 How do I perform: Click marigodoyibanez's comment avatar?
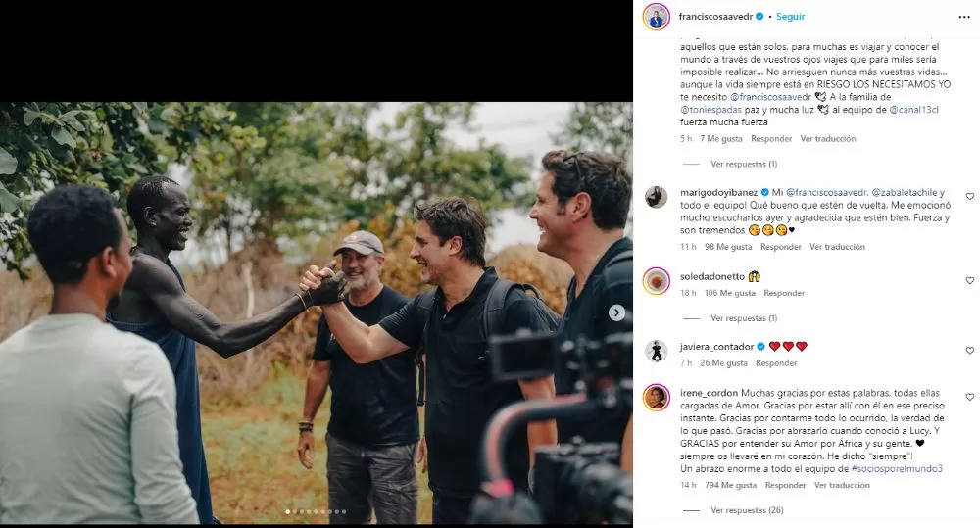point(657,197)
